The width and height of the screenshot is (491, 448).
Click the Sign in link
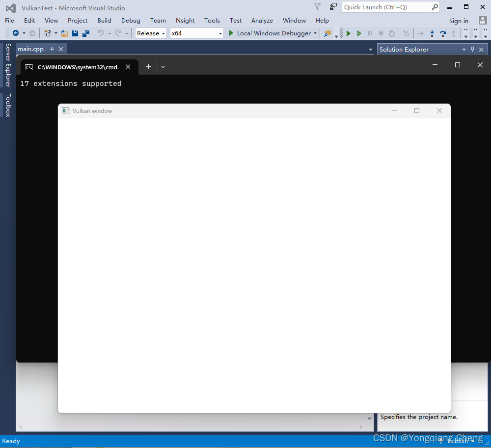[459, 21]
